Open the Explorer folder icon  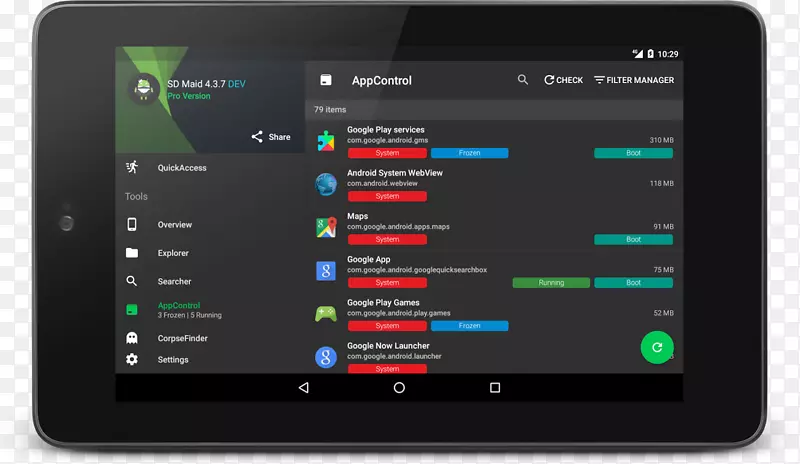[132, 253]
